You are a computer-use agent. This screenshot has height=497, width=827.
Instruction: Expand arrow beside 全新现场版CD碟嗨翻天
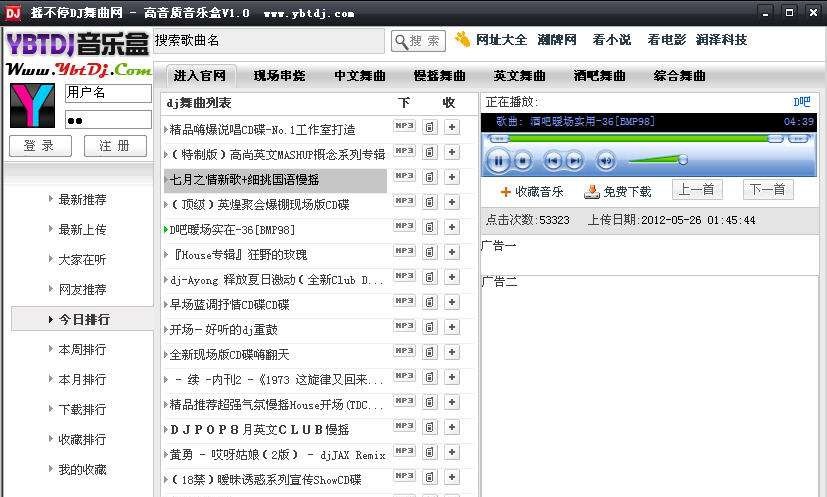click(166, 355)
